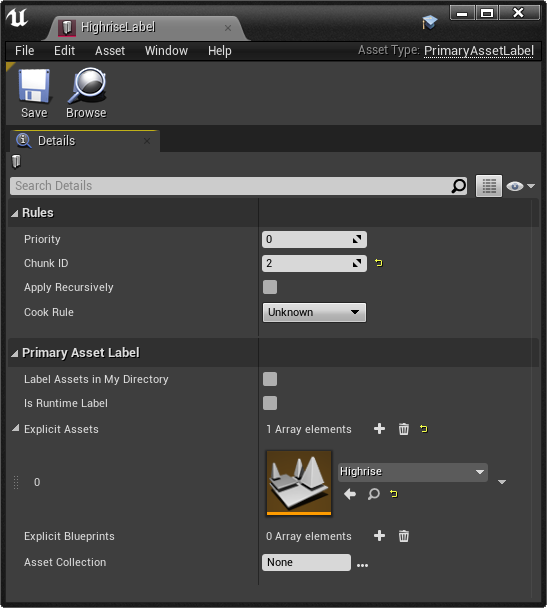Open the tutorials graduation cap icon
The height and width of the screenshot is (608, 547).
[430, 22]
